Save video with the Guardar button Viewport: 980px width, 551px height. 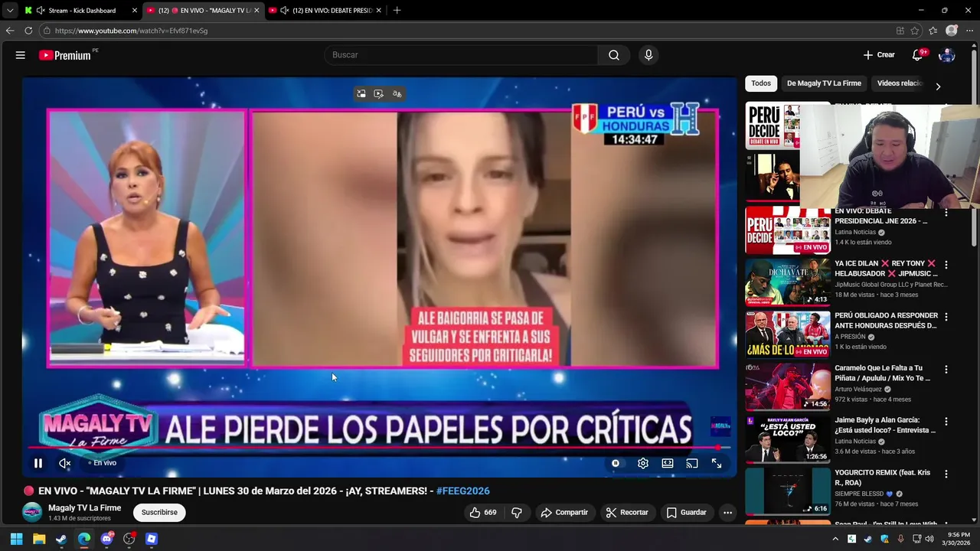pyautogui.click(x=686, y=513)
